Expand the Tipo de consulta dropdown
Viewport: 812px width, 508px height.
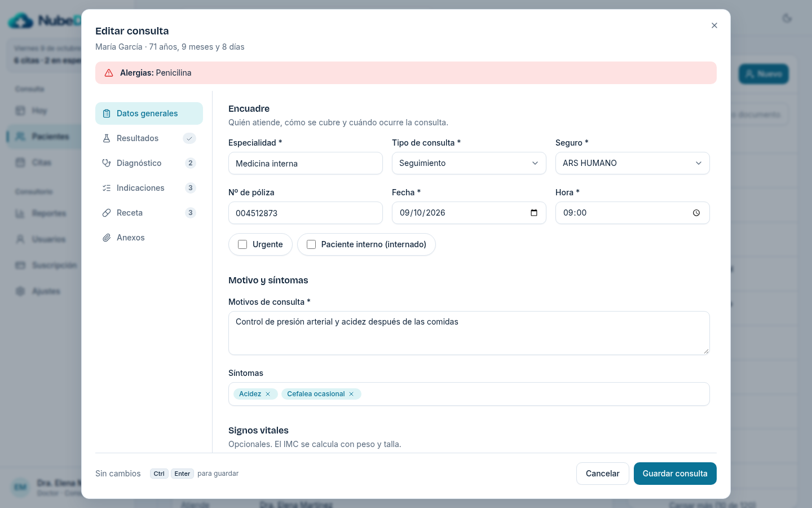pyautogui.click(x=469, y=163)
